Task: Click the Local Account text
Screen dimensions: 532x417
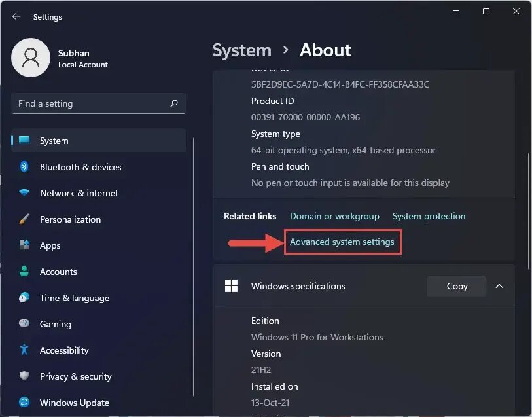Action: (x=83, y=65)
